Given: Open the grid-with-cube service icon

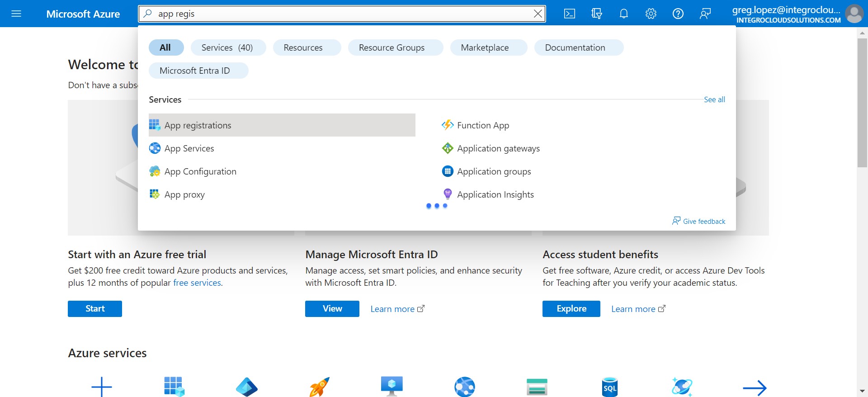Looking at the screenshot, I should (174, 387).
